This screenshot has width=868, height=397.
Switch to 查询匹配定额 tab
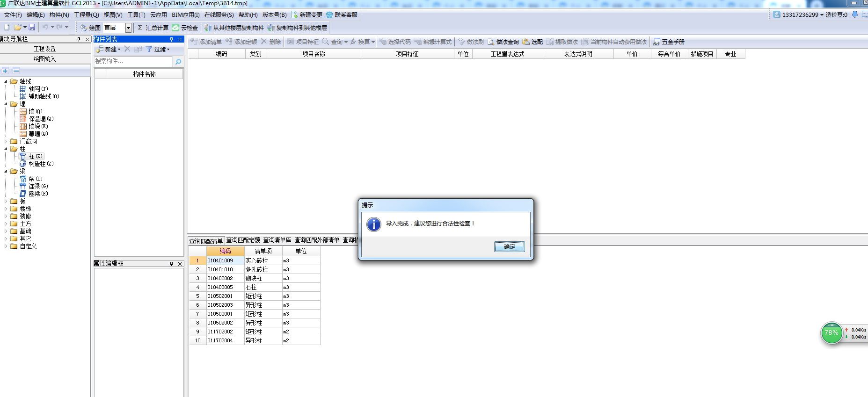tap(243, 240)
